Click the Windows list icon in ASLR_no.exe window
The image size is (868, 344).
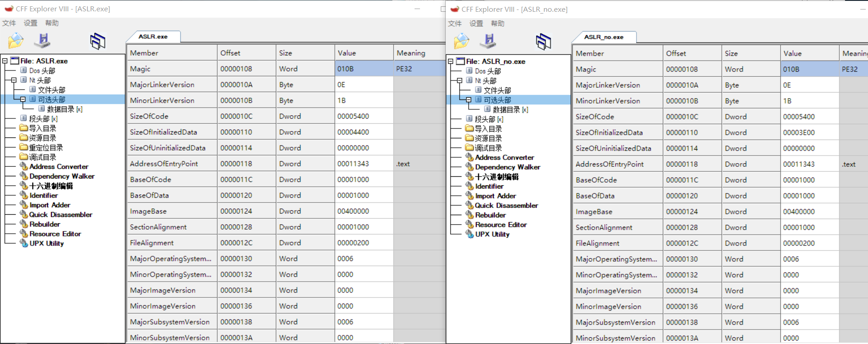pos(543,42)
